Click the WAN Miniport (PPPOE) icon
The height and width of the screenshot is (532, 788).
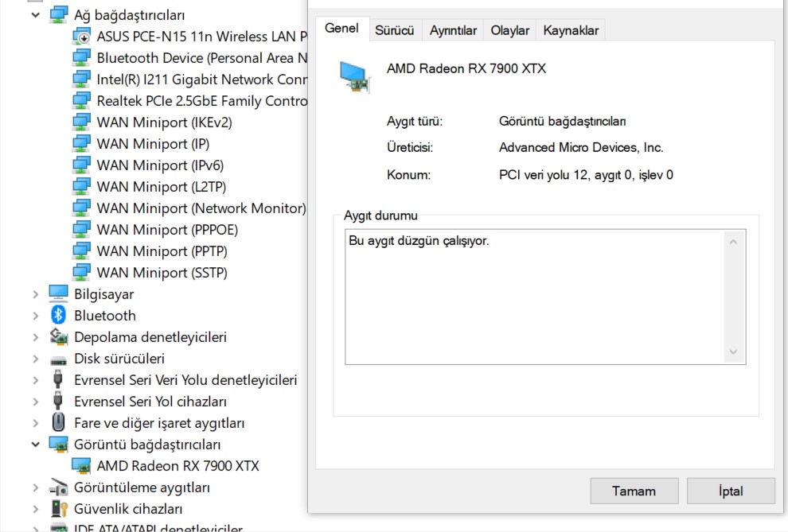tap(81, 230)
